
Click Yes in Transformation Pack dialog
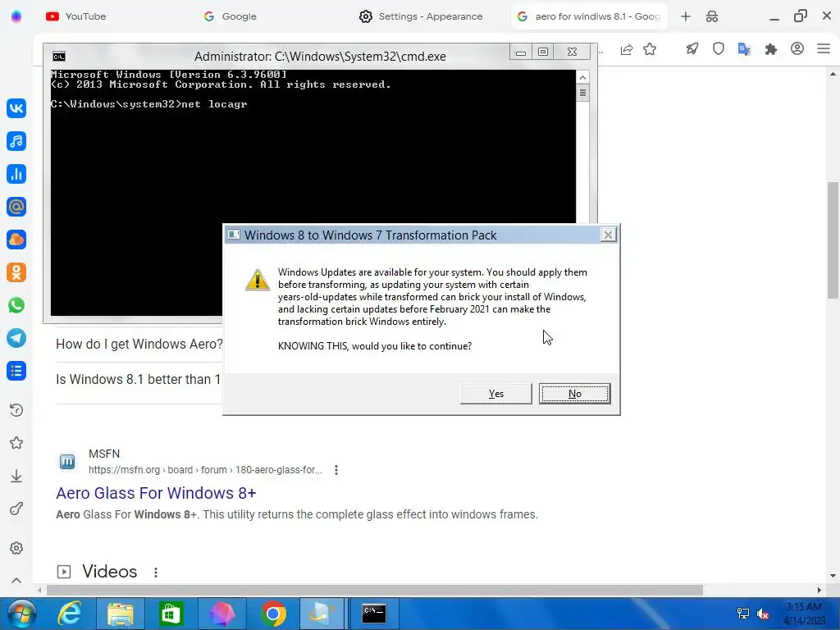pos(496,394)
